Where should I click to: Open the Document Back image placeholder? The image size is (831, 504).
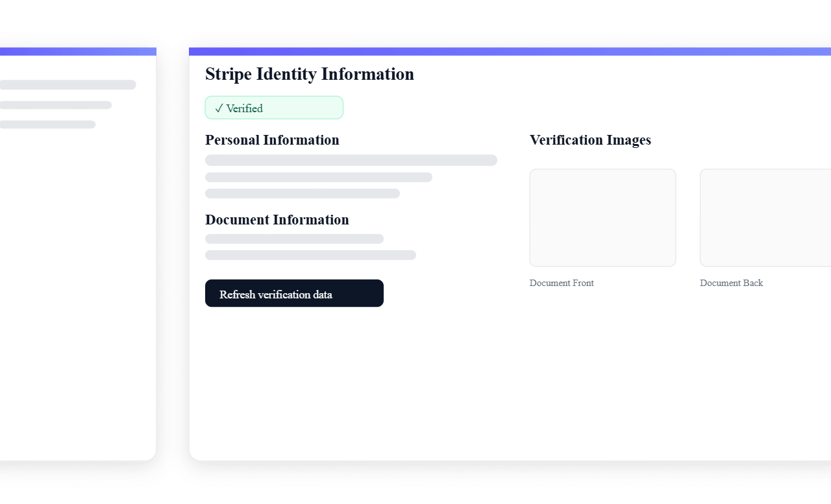pyautogui.click(x=765, y=217)
